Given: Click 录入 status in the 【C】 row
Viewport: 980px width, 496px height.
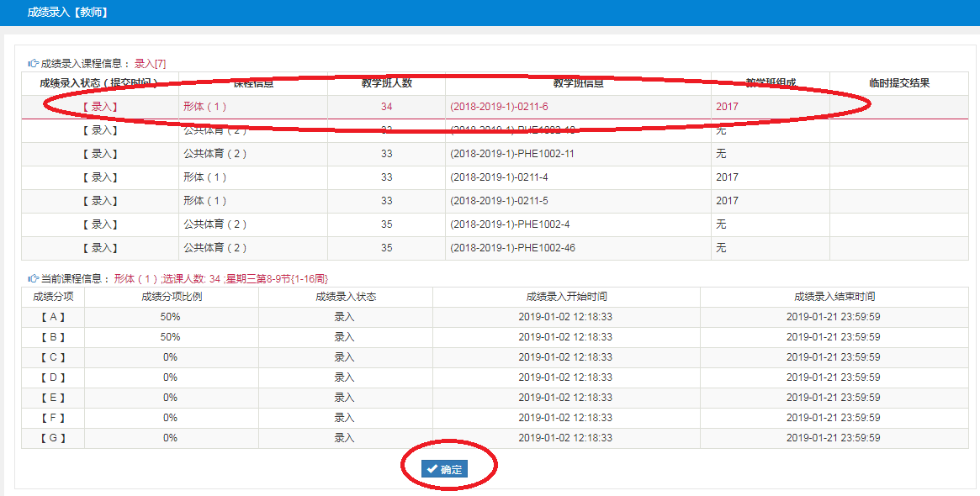Looking at the screenshot, I should tap(345, 357).
